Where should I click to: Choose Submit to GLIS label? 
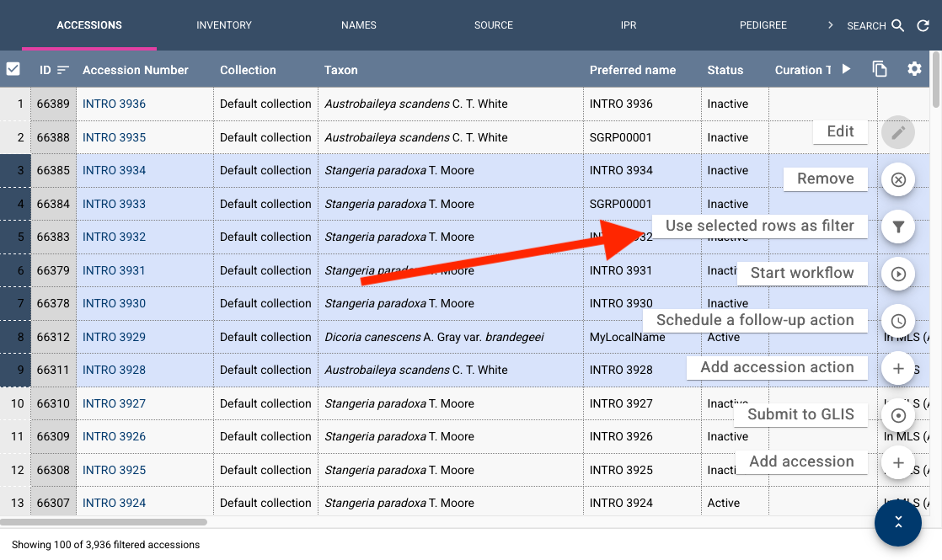[800, 415]
